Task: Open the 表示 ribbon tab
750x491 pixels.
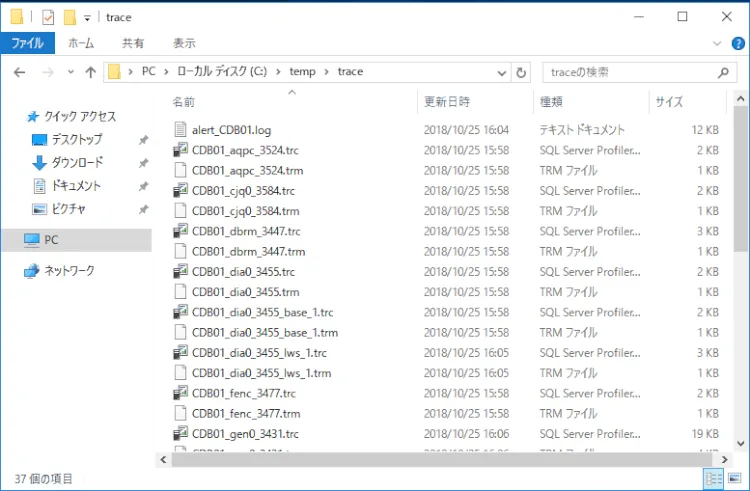Action: [184, 43]
